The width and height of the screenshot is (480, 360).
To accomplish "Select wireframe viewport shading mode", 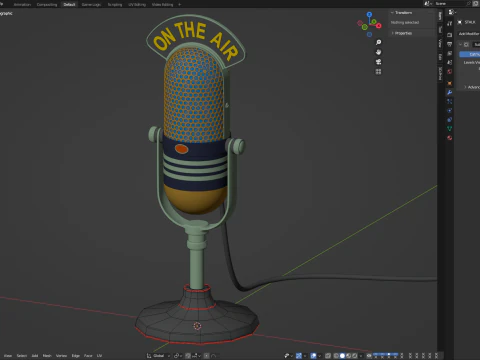I will (x=336, y=356).
